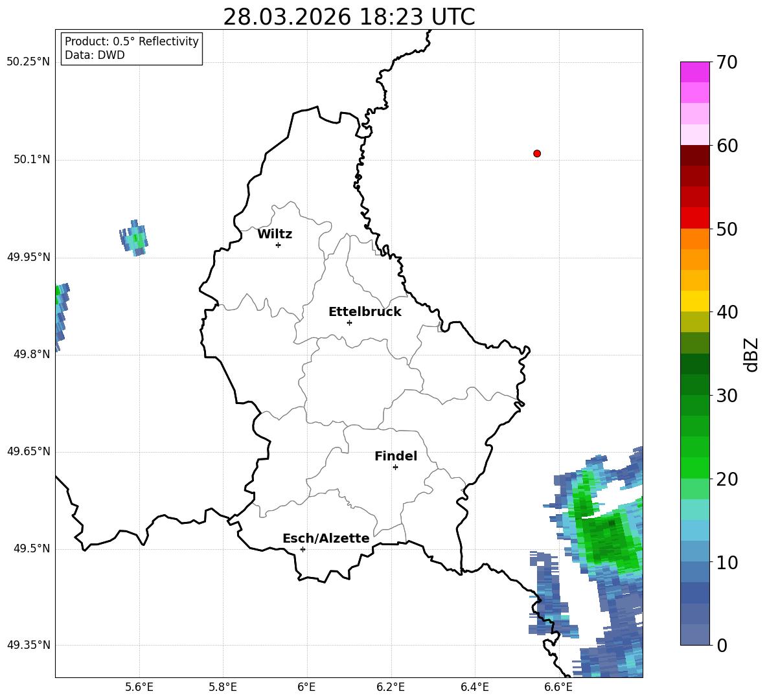Click the 6.2°E longitude label

tap(391, 687)
